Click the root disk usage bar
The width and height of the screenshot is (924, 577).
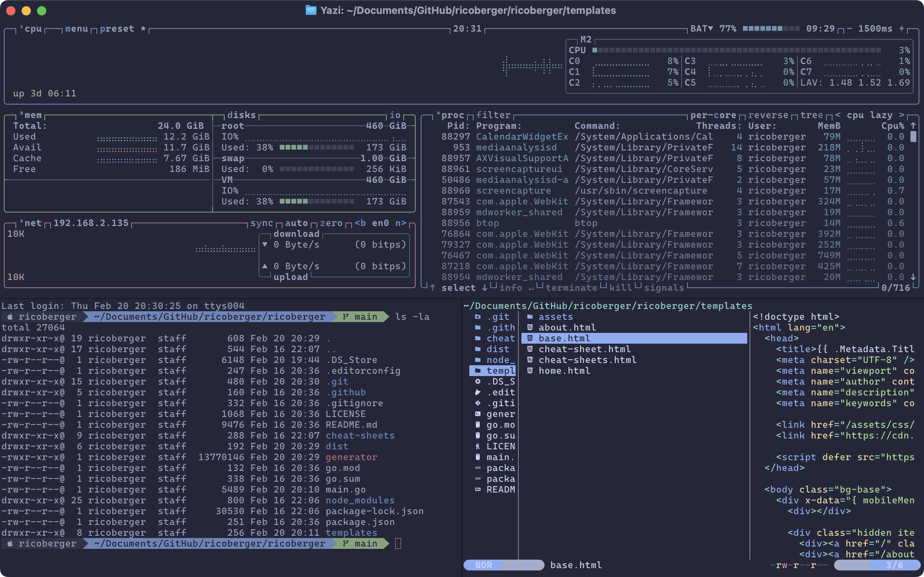coord(316,147)
